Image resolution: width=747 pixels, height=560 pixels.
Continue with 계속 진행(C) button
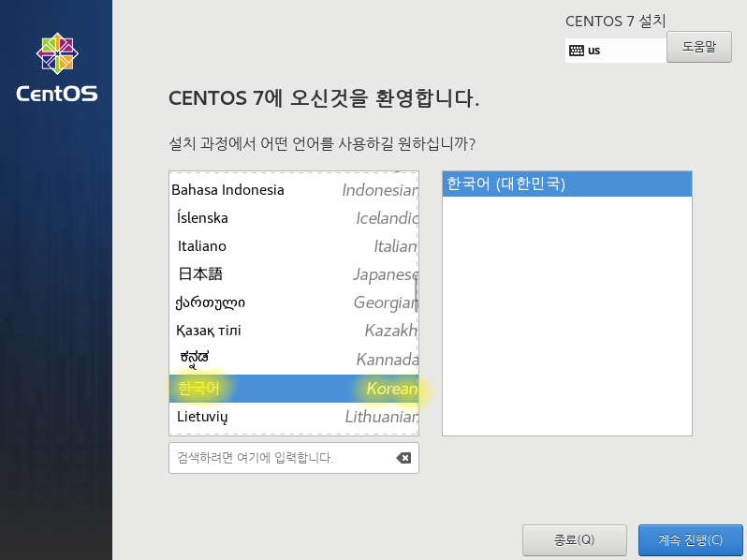click(x=690, y=540)
